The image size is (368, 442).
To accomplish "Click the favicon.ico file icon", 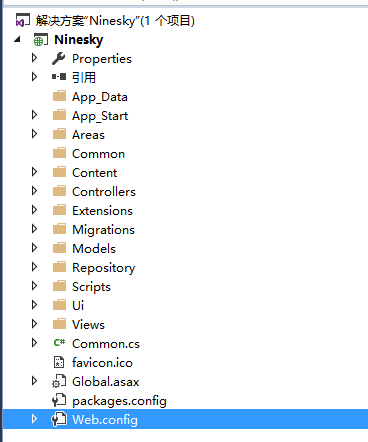I will coord(59,362).
